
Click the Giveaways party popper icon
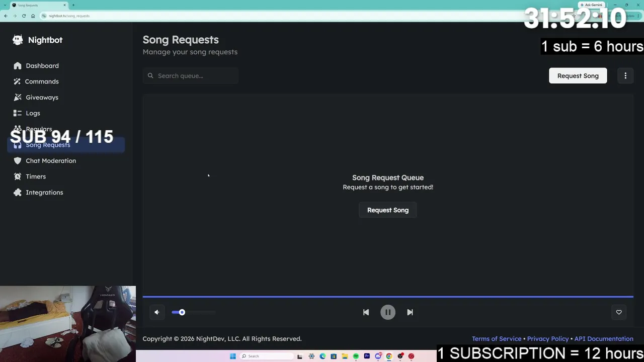[18, 98]
